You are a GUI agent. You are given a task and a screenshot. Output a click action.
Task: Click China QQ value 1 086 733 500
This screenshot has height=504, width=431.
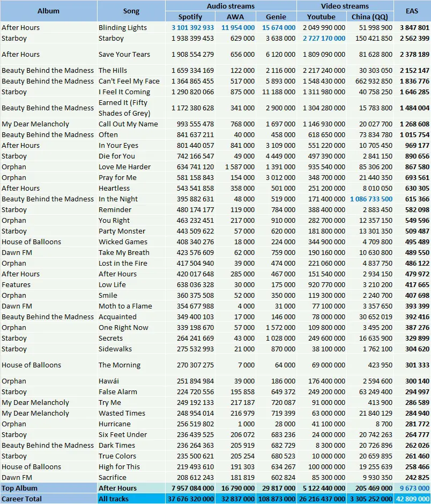[371, 199]
